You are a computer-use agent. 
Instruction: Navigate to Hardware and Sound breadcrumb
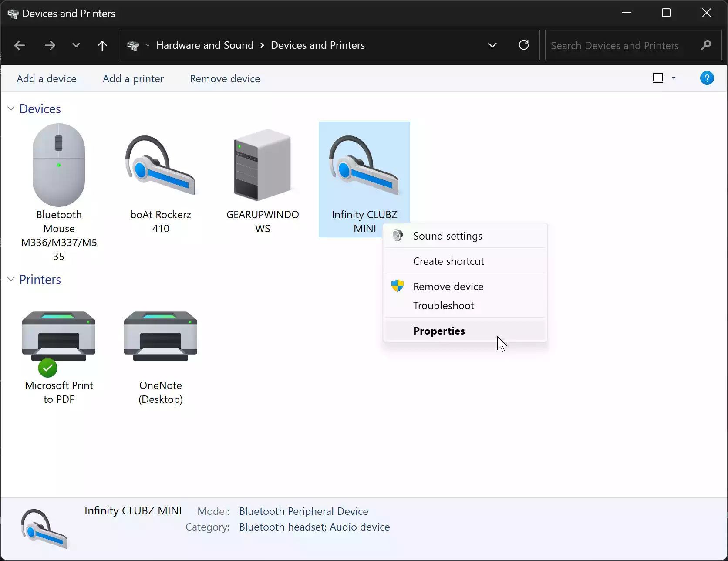click(x=205, y=45)
